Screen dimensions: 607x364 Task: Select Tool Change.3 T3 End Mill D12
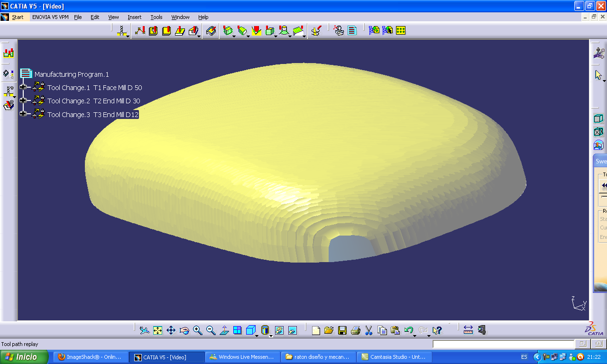(92, 114)
